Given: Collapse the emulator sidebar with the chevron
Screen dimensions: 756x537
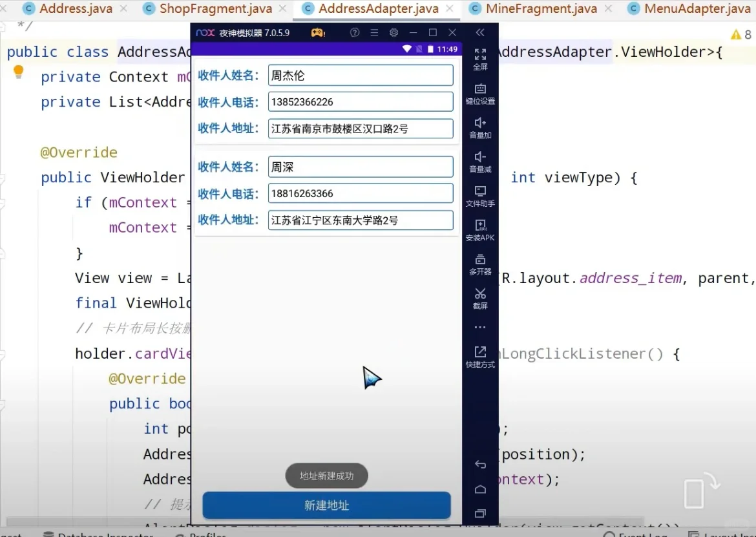Looking at the screenshot, I should [x=480, y=32].
